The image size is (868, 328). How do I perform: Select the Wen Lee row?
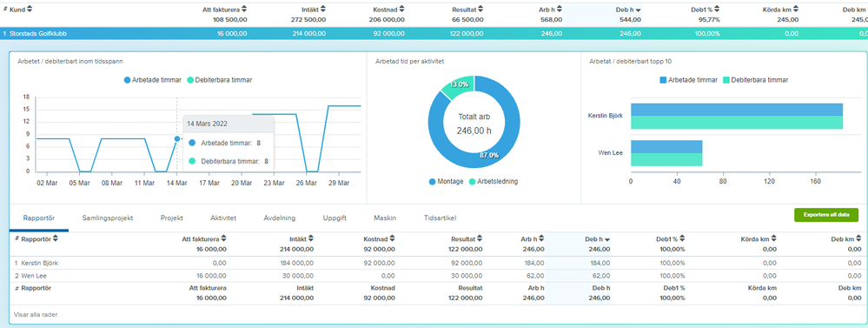(x=437, y=276)
